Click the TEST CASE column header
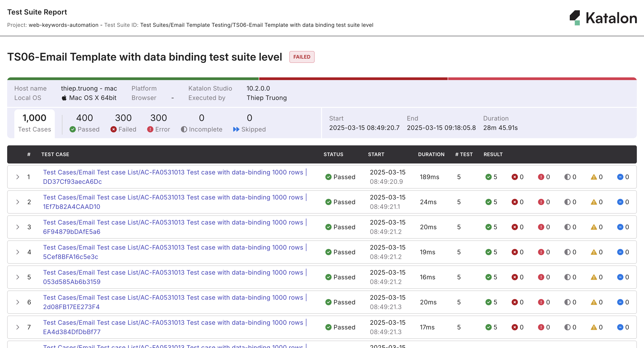The image size is (644, 348). point(55,155)
